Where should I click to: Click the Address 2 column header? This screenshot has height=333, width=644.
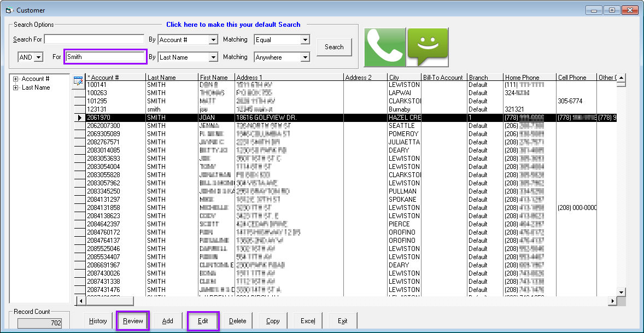pos(365,77)
